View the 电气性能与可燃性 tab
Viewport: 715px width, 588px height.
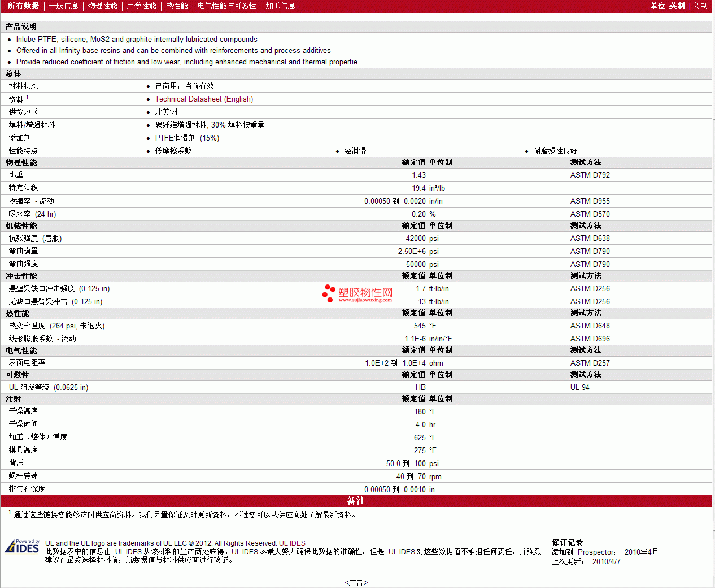(226, 6)
